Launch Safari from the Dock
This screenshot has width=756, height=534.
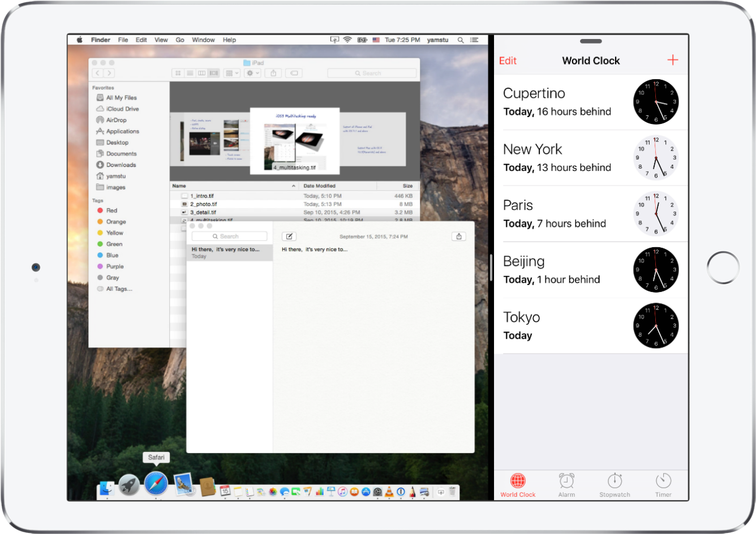(156, 484)
